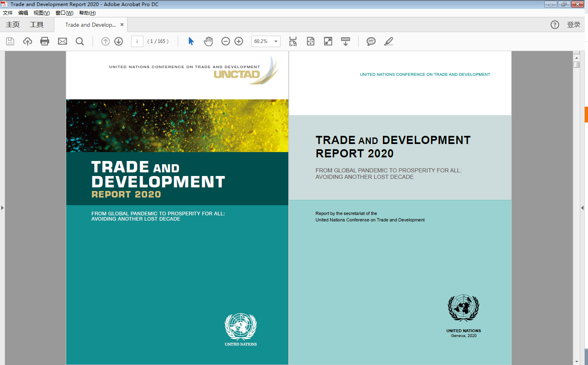Send the file by email
Viewport: 588px width, 365px height.
coord(63,41)
